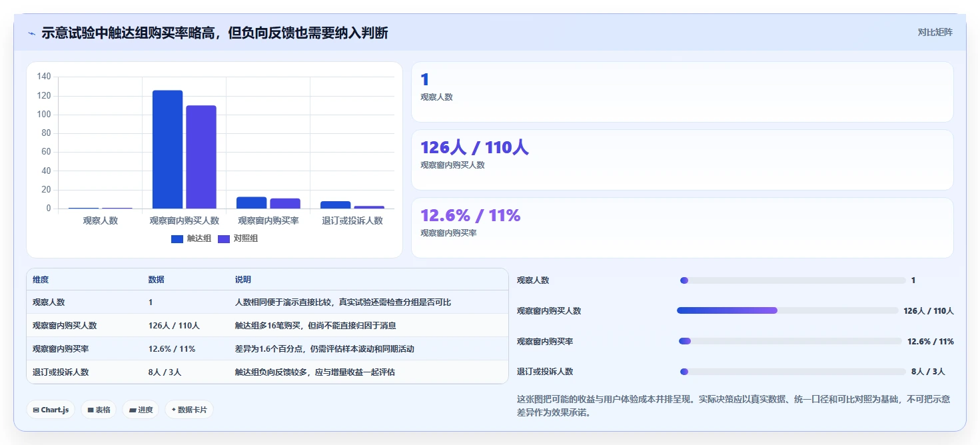Click the note beginning 人数相同便于演示直接比较
The image size is (980, 445).
pos(342,302)
